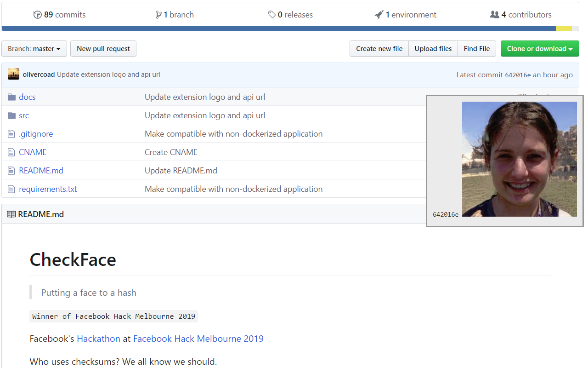Viewport: 588px width, 368px height.
Task: Click the releases tag icon
Action: pyautogui.click(x=272, y=15)
